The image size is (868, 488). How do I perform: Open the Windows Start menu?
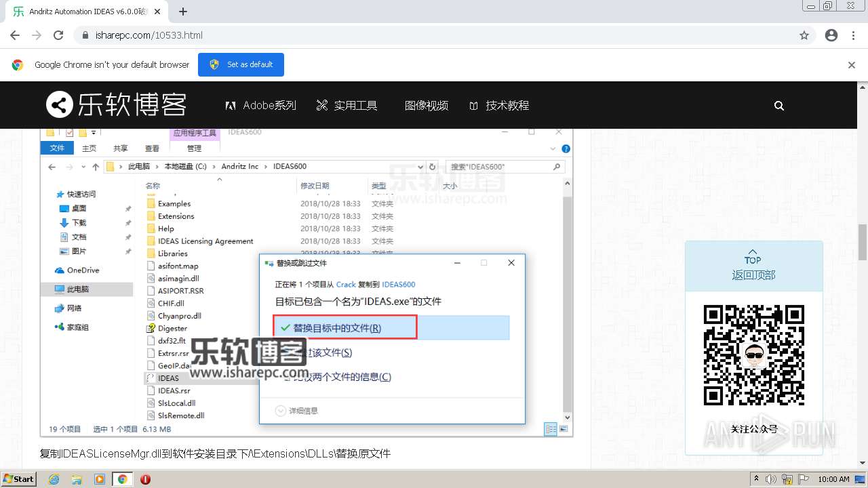pyautogui.click(x=19, y=479)
